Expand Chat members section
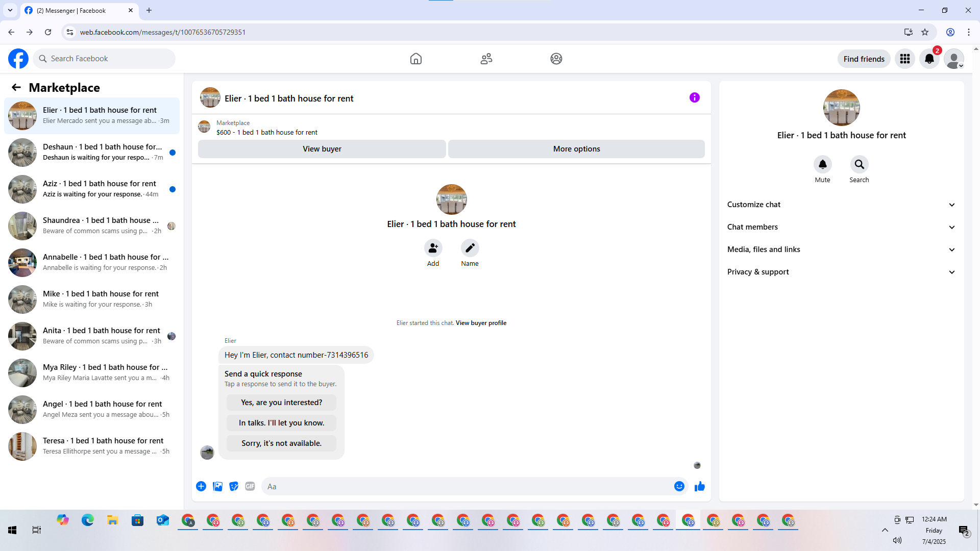This screenshot has height=551, width=980. [841, 227]
